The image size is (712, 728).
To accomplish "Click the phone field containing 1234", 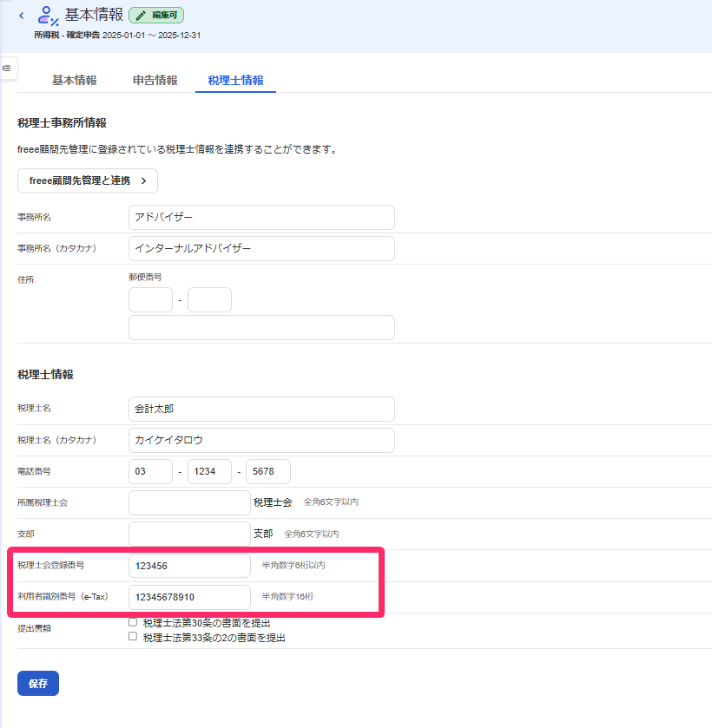I will tap(209, 472).
